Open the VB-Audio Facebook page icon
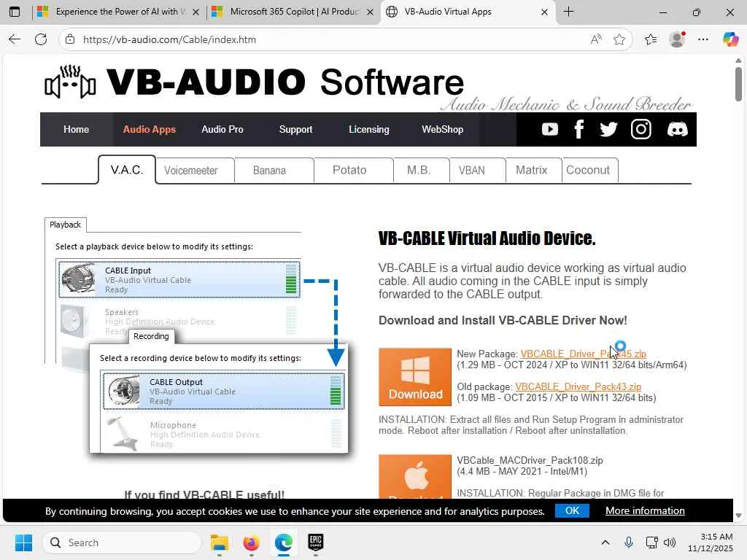The width and height of the screenshot is (747, 560). coord(578,129)
